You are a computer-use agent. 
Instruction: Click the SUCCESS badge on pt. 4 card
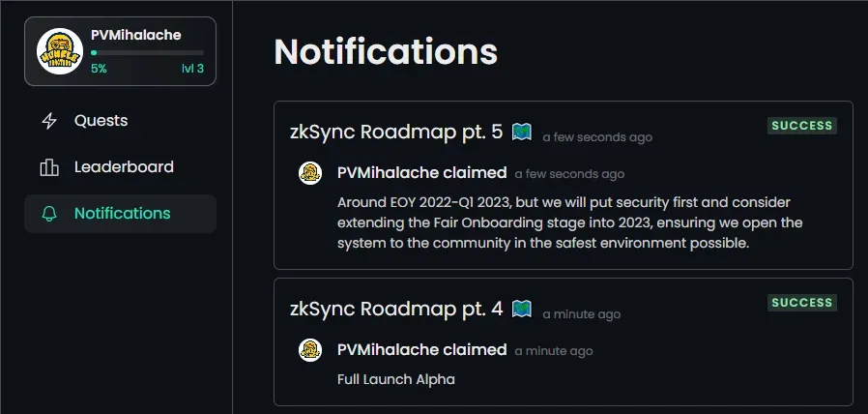click(801, 303)
